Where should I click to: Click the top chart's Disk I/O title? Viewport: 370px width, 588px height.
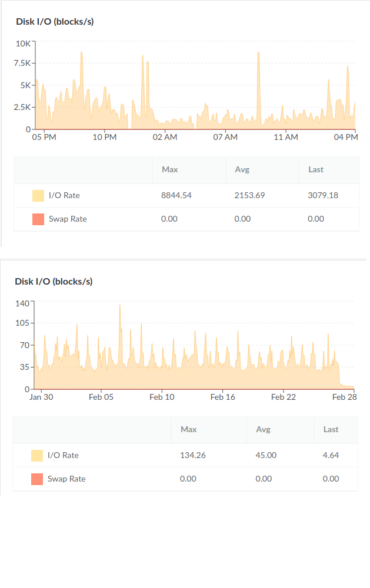55,22
